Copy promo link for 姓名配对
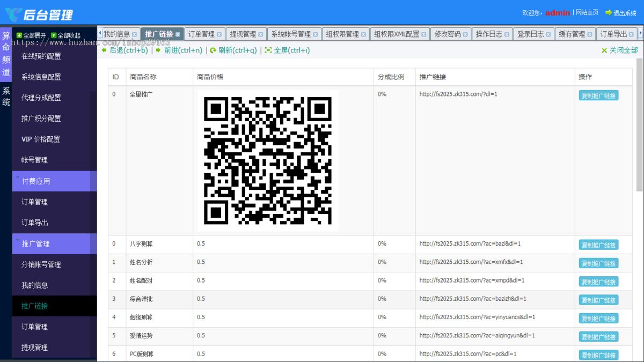Viewport: 644px width, 362px height. click(x=598, y=282)
